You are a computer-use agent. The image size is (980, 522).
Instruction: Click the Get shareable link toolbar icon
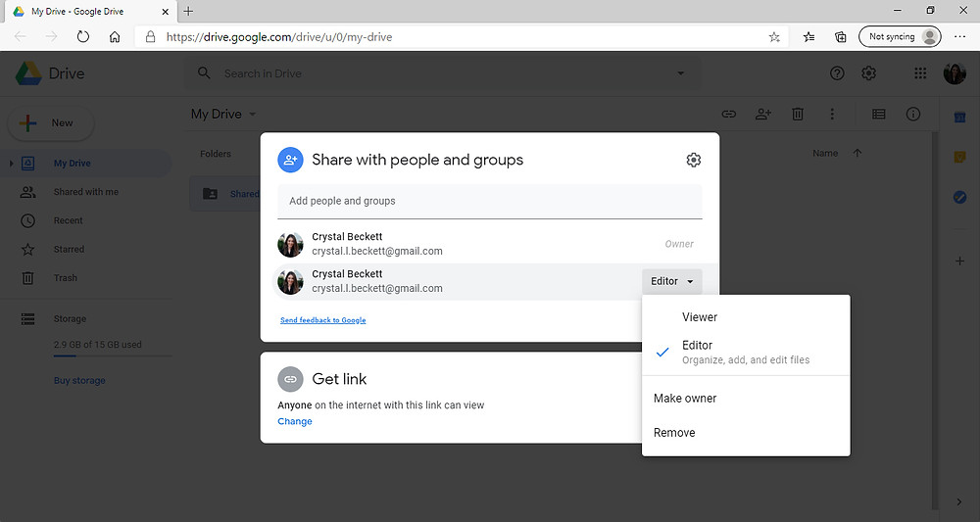coord(729,115)
